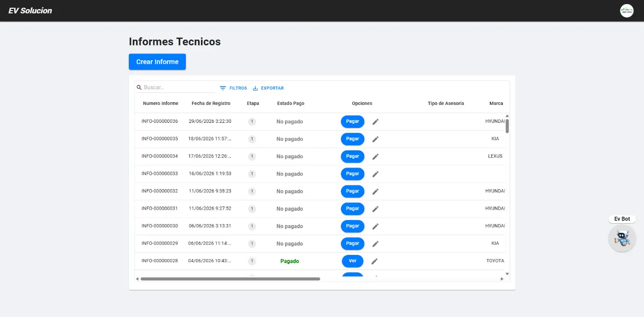The width and height of the screenshot is (644, 317).
Task: Select the cell INFO-000000036
Action: point(160,121)
